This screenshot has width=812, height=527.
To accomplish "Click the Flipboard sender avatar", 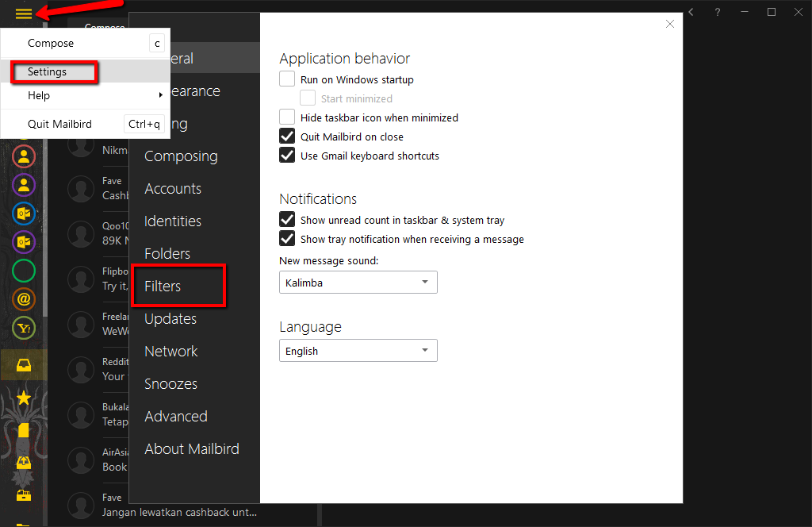I will click(81, 279).
